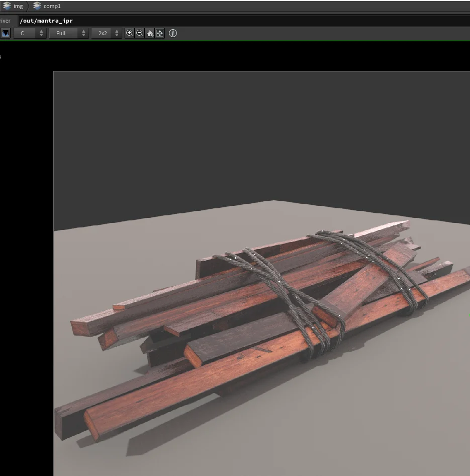The image size is (470, 476).
Task: Toggle the histogram viewer icon
Action: pyautogui.click(x=5, y=33)
